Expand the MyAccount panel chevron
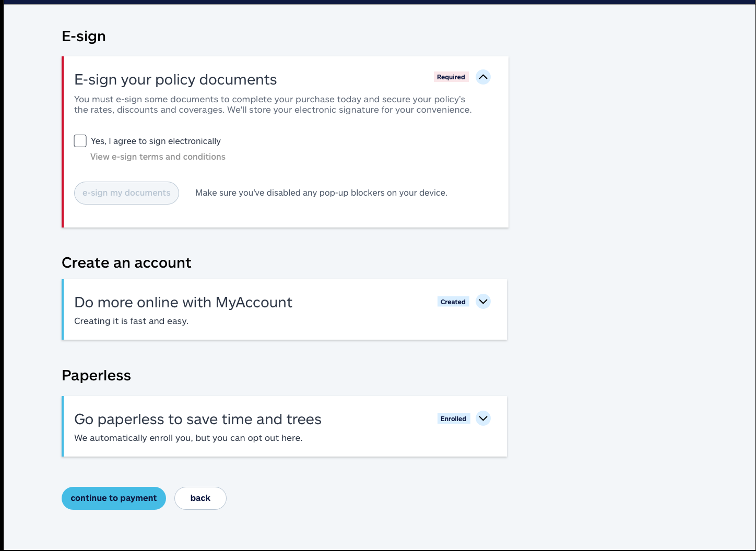 point(483,302)
